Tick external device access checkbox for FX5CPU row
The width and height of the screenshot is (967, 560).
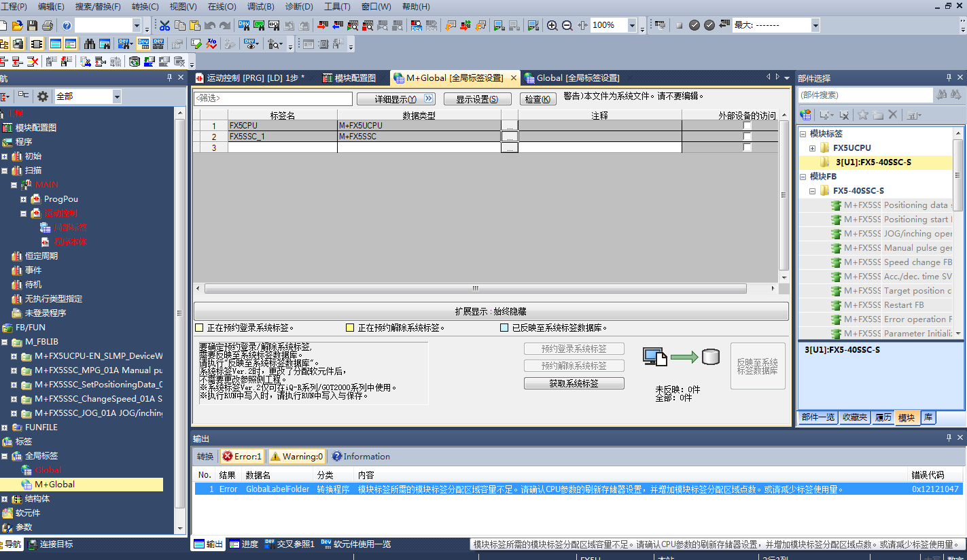tap(747, 126)
